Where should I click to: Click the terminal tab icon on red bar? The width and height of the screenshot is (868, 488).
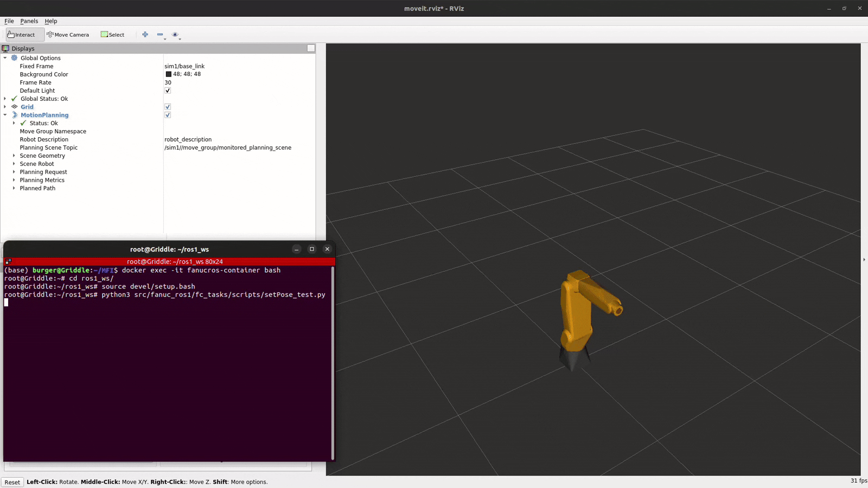[8, 262]
